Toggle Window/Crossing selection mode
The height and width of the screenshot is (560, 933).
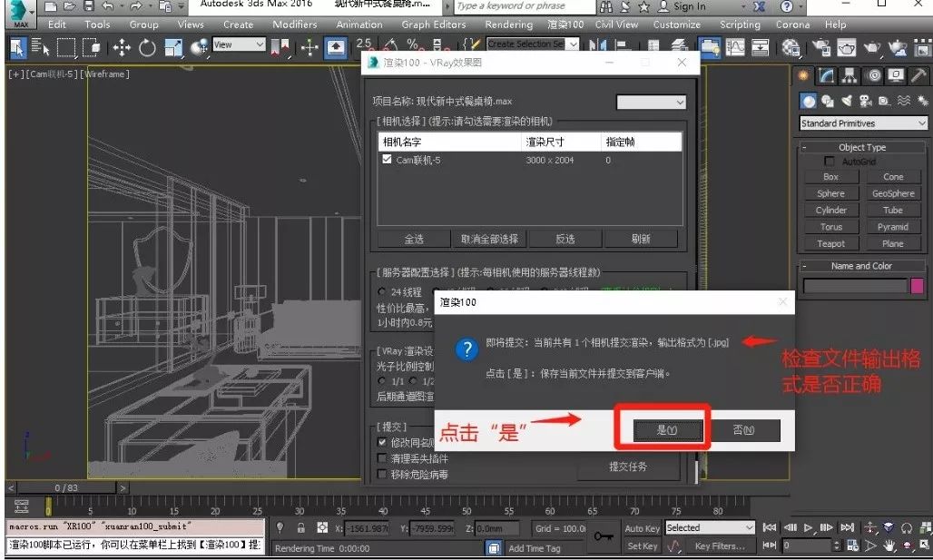pyautogui.click(x=91, y=47)
